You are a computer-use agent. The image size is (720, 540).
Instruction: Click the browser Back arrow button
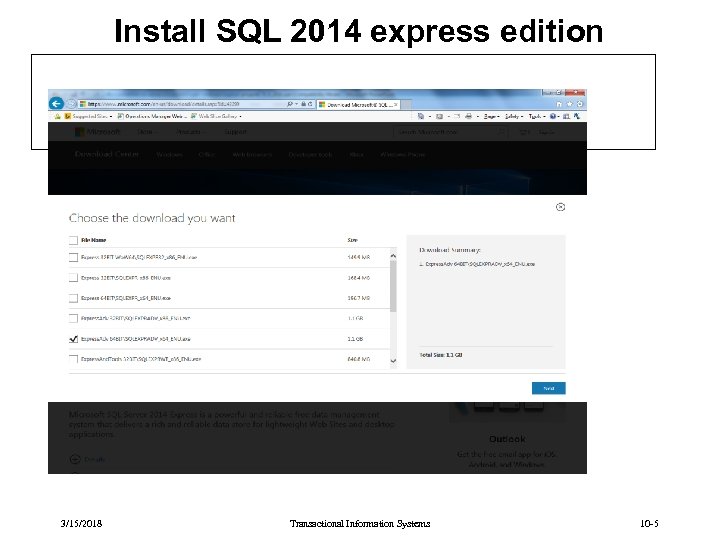(56, 103)
